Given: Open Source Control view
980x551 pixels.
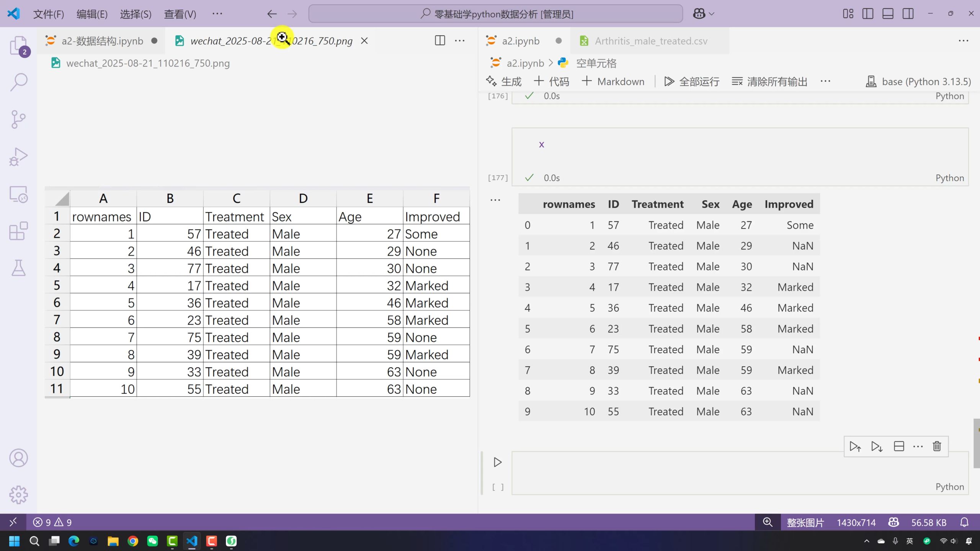Looking at the screenshot, I should click(18, 119).
